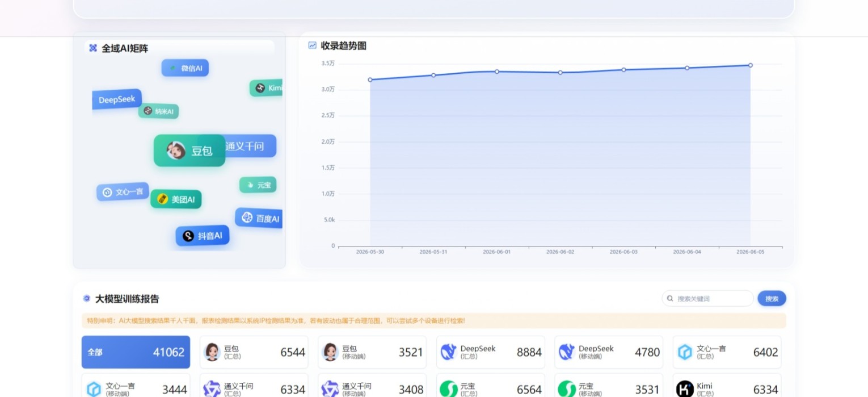868x397 pixels.
Task: Click the 大模型训练报告 header icon
Action: 87,298
